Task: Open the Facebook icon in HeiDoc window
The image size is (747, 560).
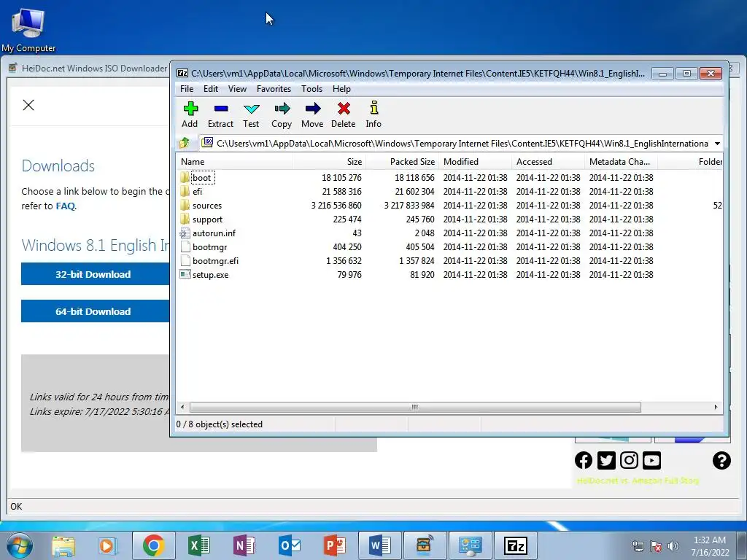Action: [x=584, y=461]
